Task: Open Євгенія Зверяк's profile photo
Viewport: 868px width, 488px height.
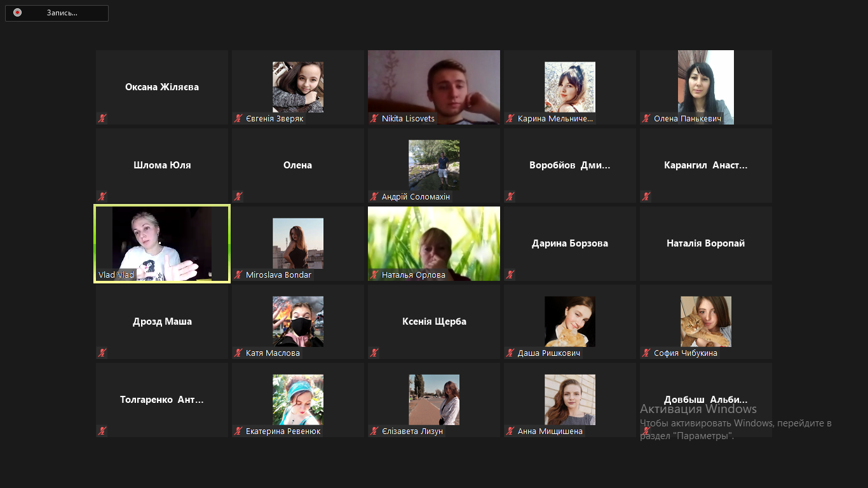Action: (298, 87)
